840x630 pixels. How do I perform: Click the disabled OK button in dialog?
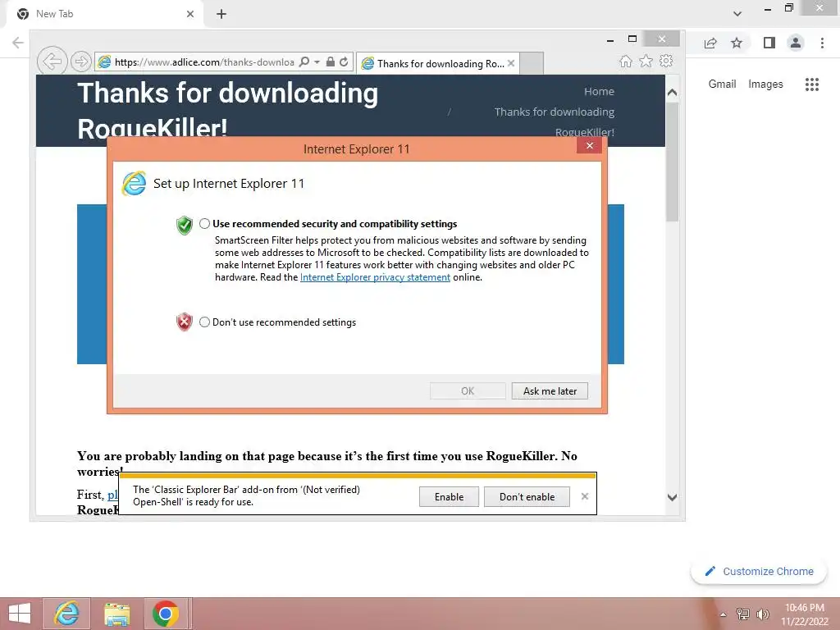tap(467, 391)
